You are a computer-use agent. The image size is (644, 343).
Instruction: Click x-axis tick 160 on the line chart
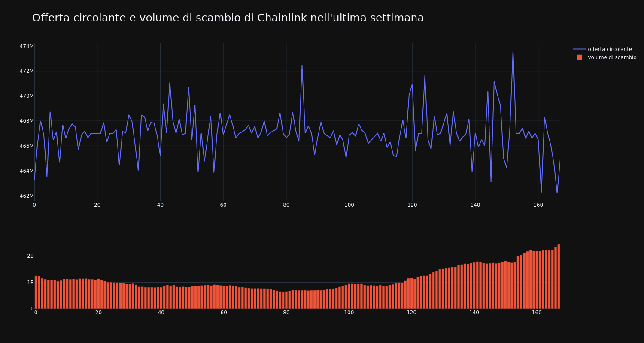[x=538, y=205]
